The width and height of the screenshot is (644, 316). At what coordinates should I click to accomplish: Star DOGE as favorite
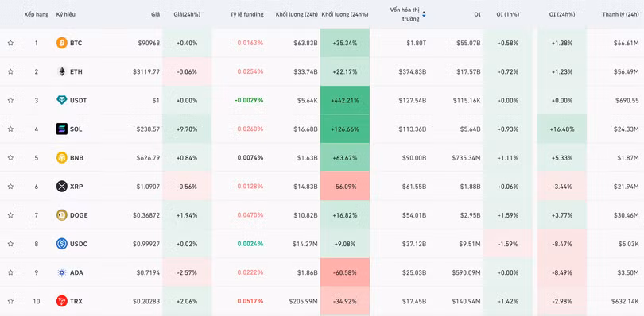point(10,215)
